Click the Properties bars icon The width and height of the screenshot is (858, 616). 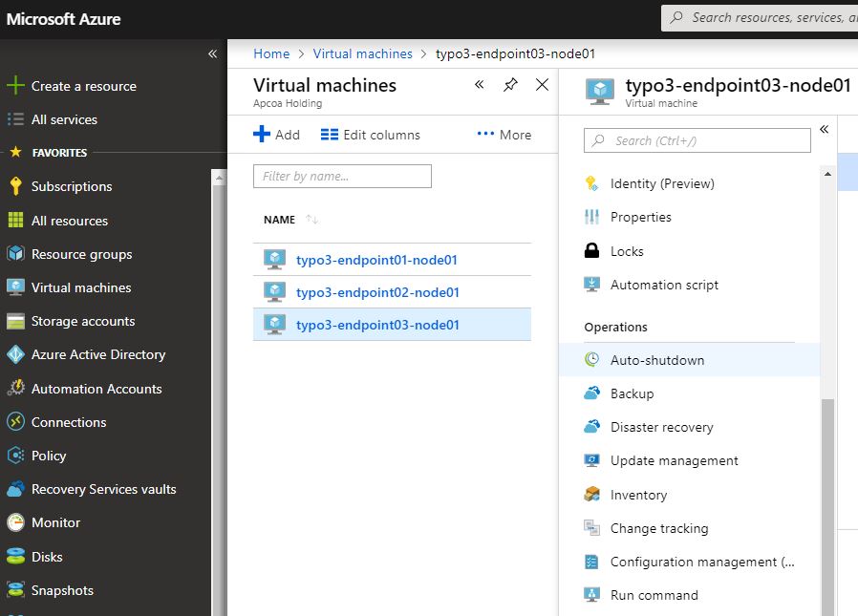pyautogui.click(x=591, y=217)
